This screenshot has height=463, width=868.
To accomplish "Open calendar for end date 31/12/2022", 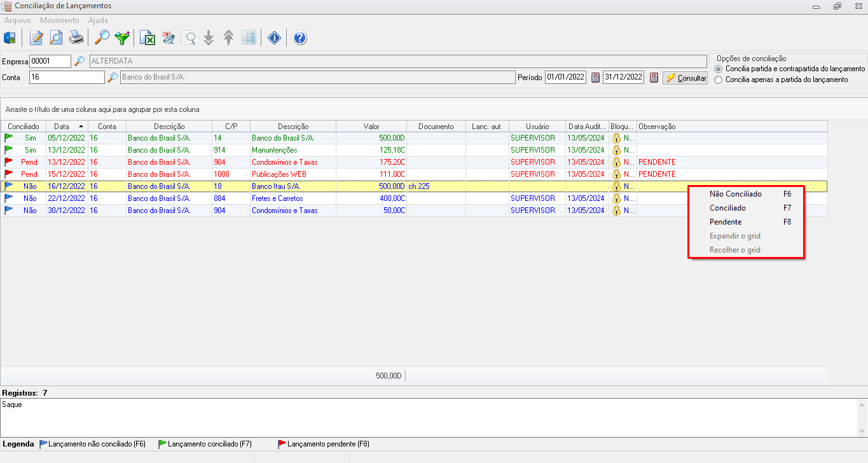I will (653, 78).
